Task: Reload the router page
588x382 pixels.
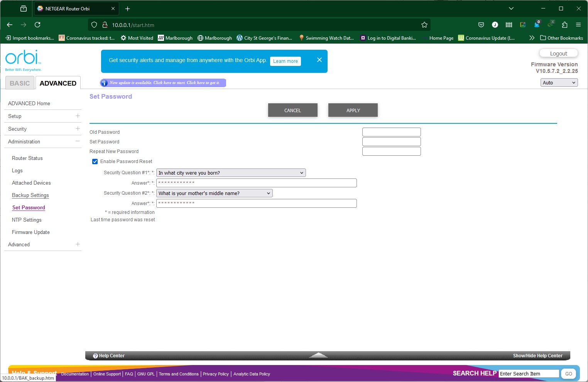Action: pos(37,25)
